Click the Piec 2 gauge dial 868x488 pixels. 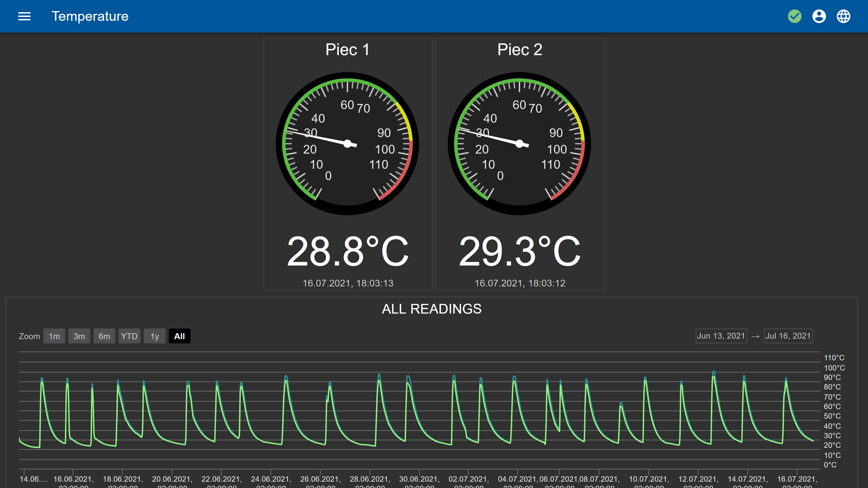[x=519, y=144]
